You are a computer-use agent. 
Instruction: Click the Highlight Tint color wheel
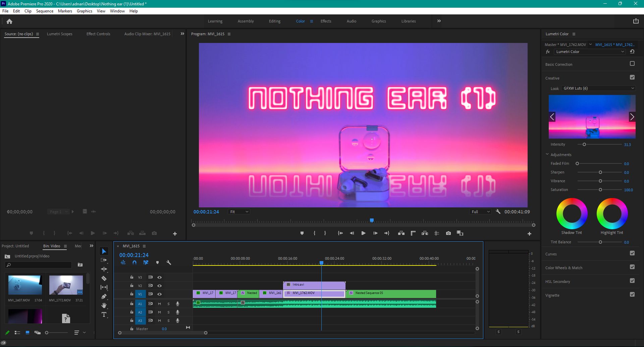pos(612,214)
